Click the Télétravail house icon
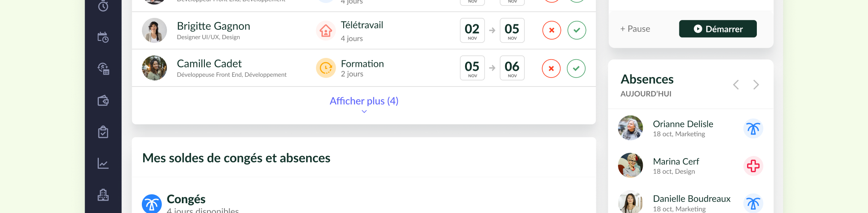The height and width of the screenshot is (213, 868). click(x=326, y=31)
